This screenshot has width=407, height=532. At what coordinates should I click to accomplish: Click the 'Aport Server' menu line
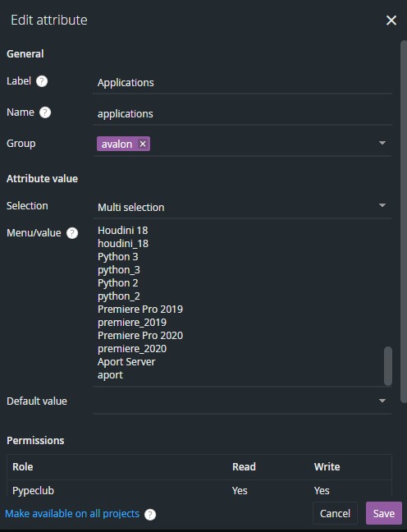point(126,362)
